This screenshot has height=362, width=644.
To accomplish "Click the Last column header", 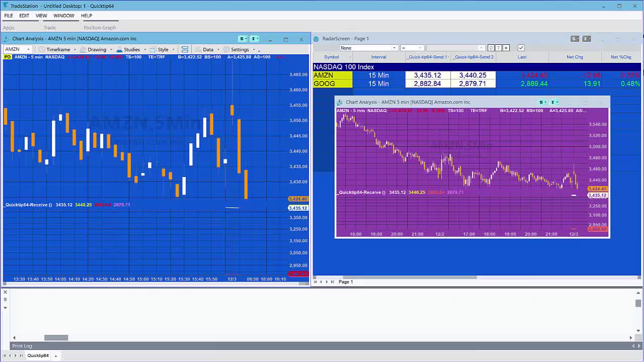I will point(522,57).
